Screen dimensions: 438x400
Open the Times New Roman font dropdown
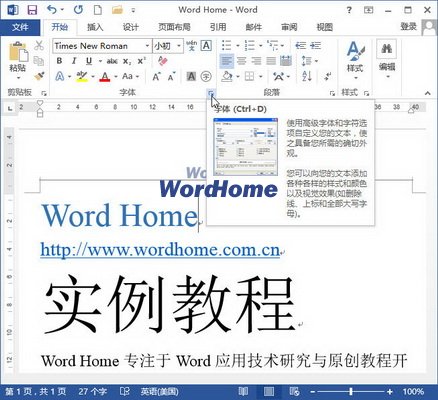147,46
